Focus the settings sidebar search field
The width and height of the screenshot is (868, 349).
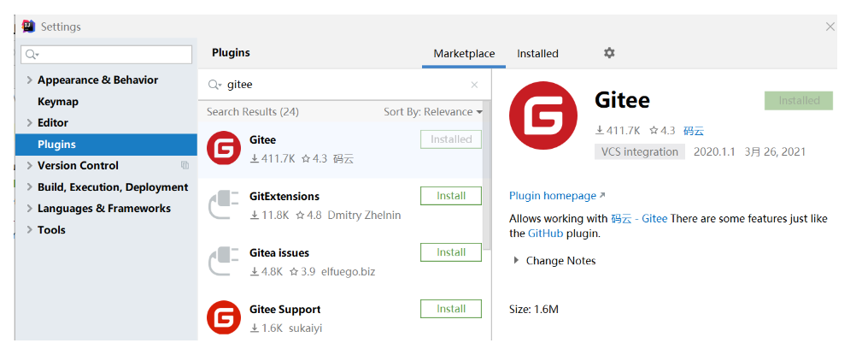coord(106,54)
